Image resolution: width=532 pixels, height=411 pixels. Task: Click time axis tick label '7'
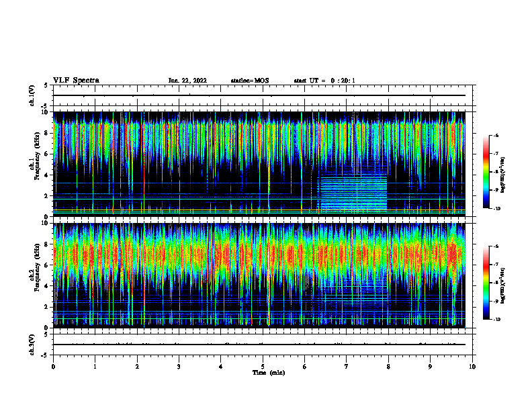point(347,367)
